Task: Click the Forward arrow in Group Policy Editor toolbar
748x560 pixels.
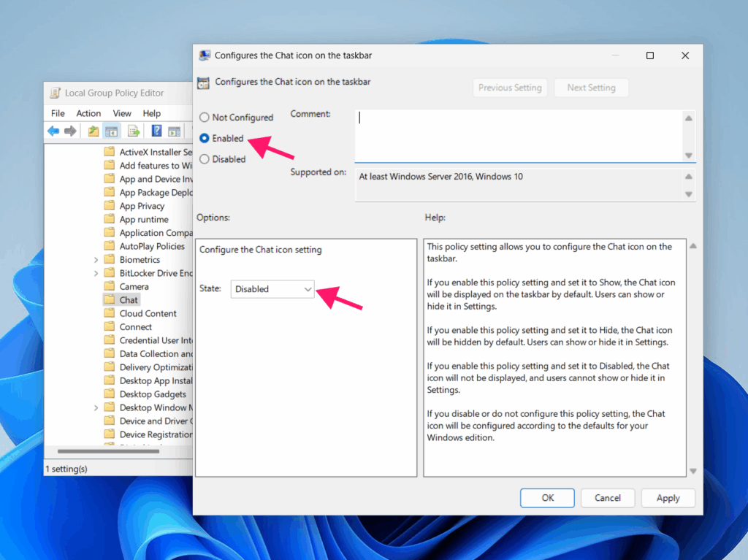Action: 71,131
